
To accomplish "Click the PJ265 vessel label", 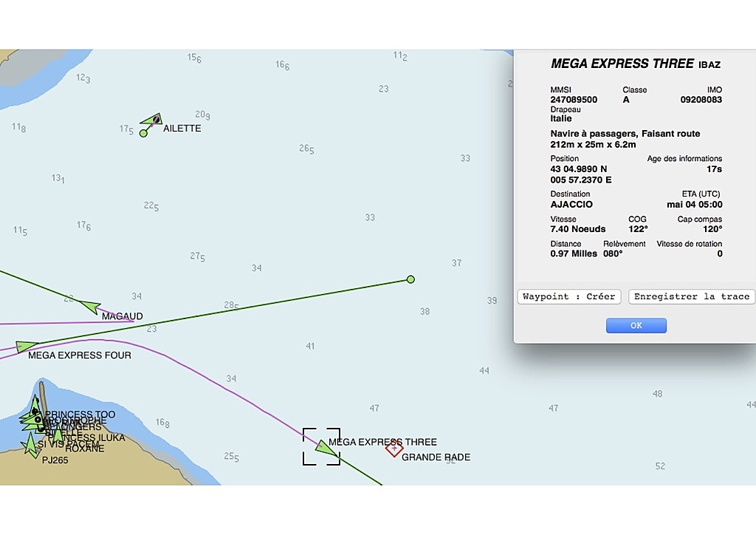I will click(55, 460).
